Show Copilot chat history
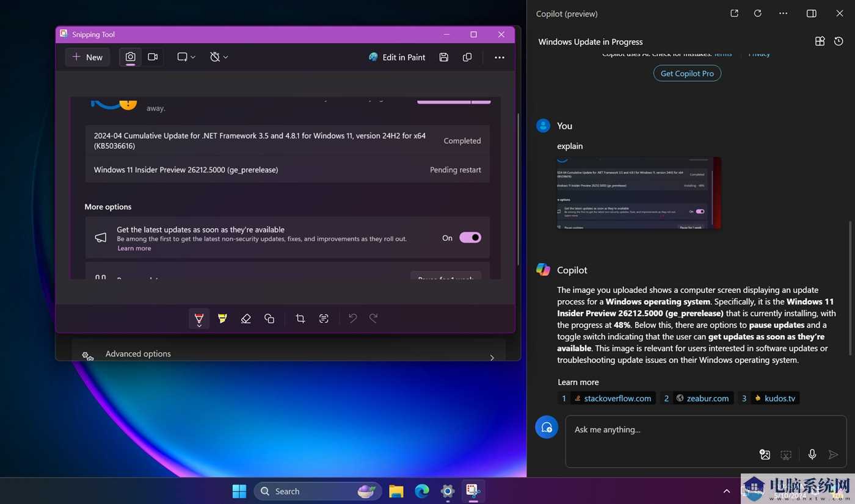This screenshot has width=855, height=504. pyautogui.click(x=839, y=41)
